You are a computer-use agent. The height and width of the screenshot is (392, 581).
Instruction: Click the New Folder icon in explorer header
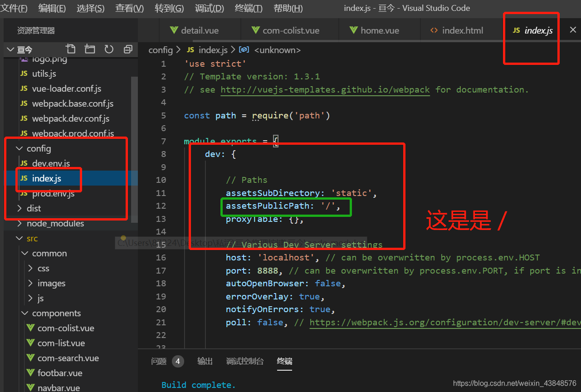click(x=90, y=49)
